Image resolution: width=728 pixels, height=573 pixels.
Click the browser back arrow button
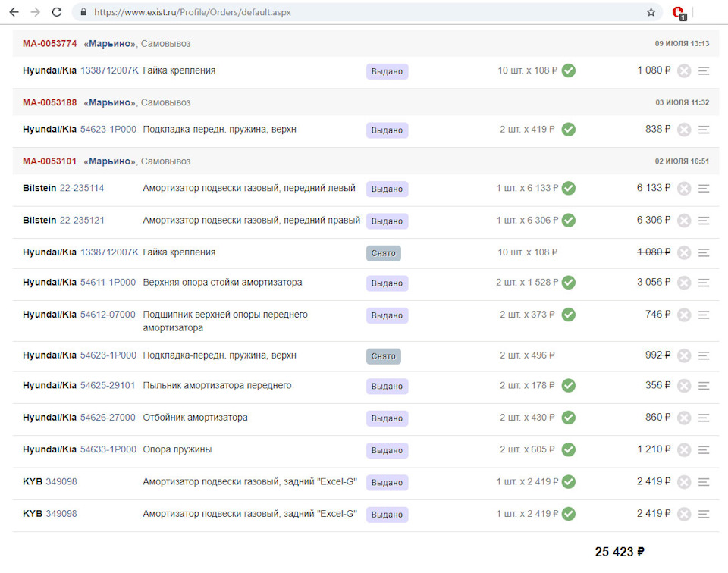tap(14, 12)
